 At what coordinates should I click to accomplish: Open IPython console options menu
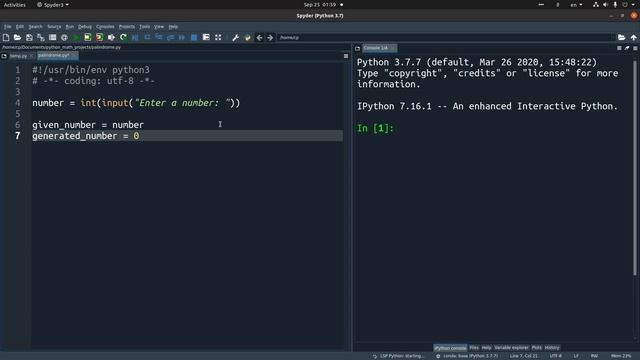[635, 48]
